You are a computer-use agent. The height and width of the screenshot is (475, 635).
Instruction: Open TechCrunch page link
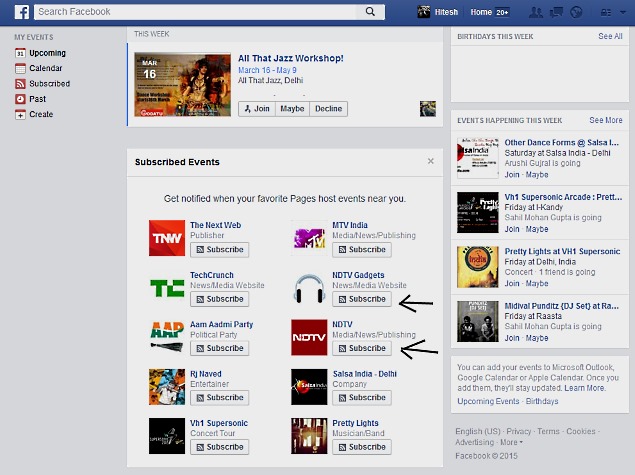pos(212,275)
